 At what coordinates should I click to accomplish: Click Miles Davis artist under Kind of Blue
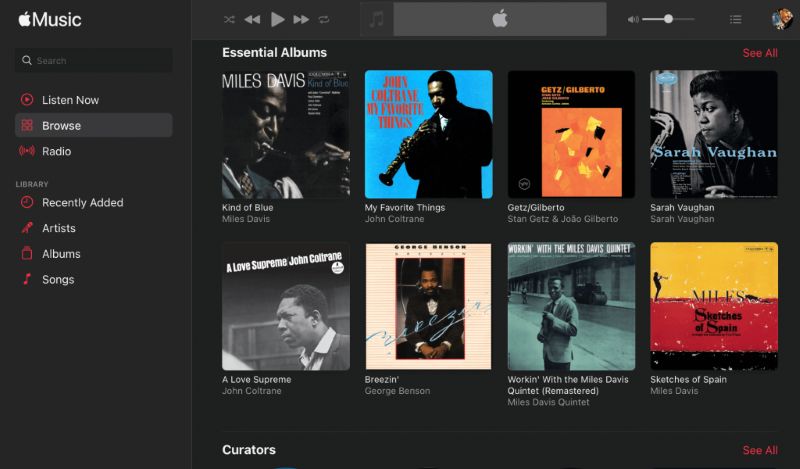246,219
